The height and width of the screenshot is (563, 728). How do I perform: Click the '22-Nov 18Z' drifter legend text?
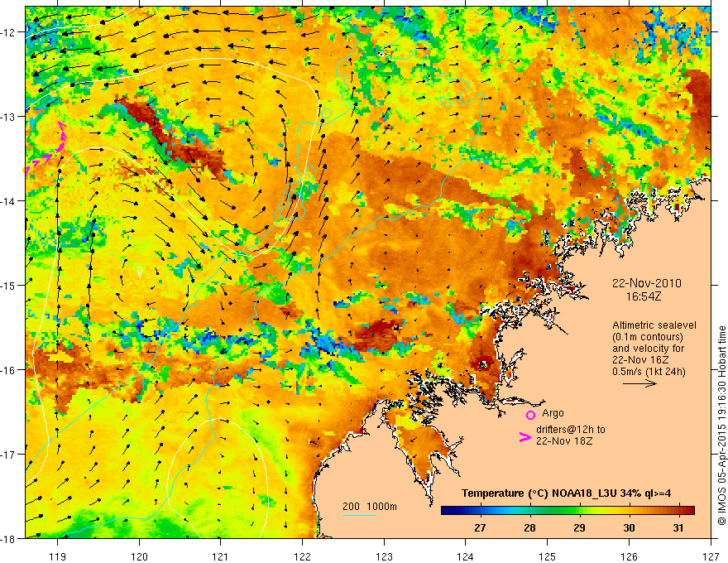(x=564, y=441)
